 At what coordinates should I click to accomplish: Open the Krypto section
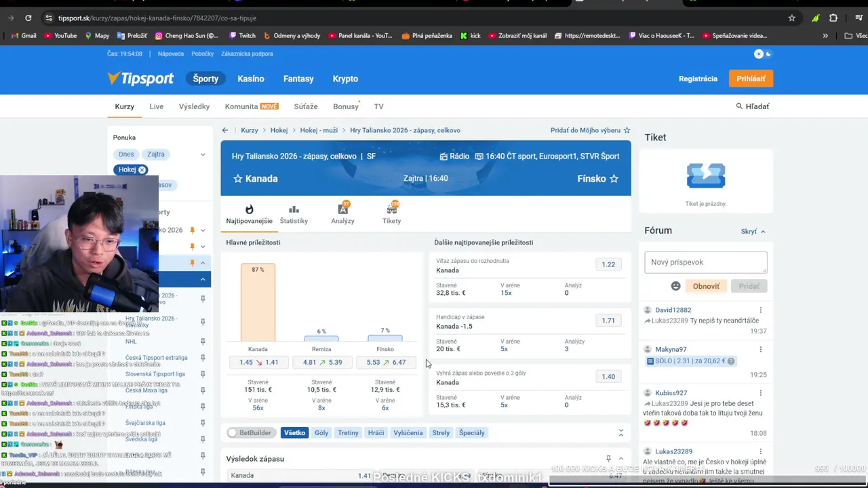pyautogui.click(x=345, y=79)
